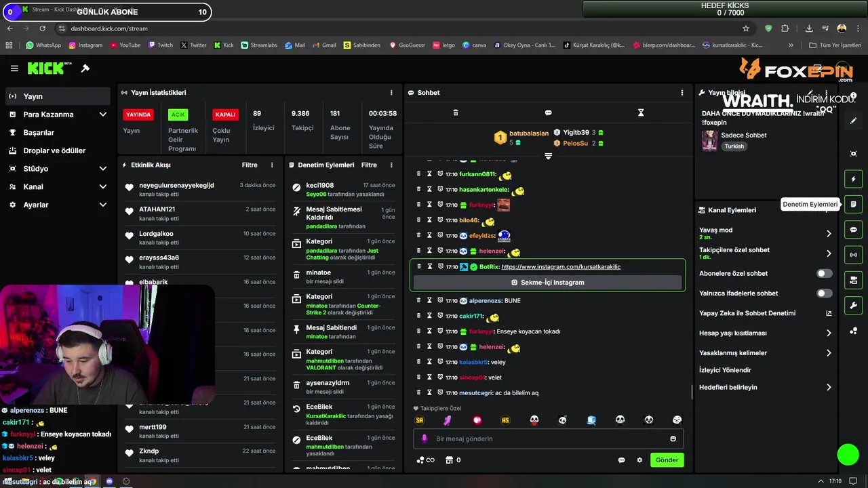This screenshot has height=488, width=868.
Task: Click the purple microphone icon in message field
Action: pos(425,439)
